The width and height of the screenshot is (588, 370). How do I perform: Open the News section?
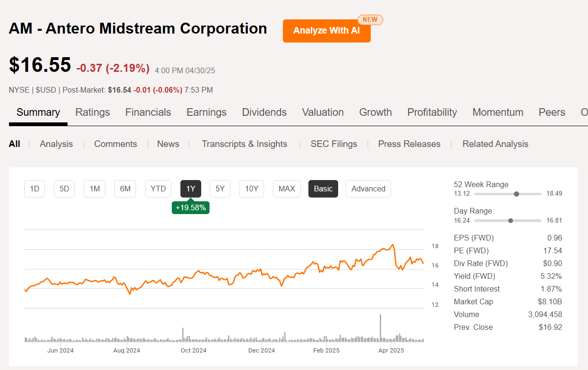click(x=168, y=144)
